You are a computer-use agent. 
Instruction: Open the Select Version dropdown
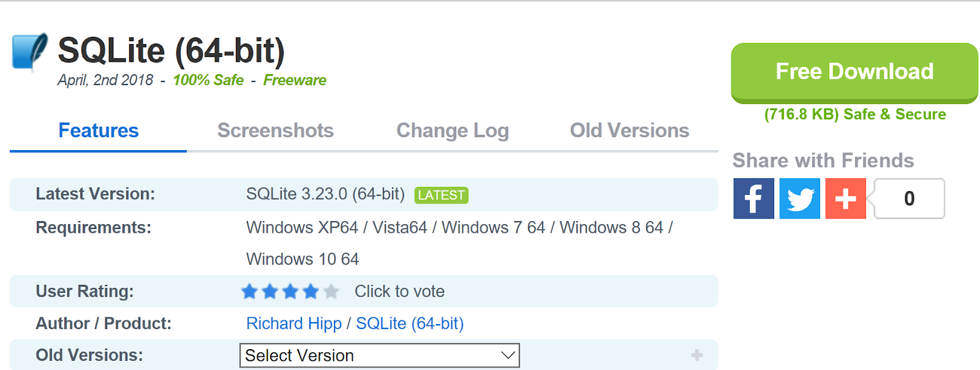tap(379, 355)
